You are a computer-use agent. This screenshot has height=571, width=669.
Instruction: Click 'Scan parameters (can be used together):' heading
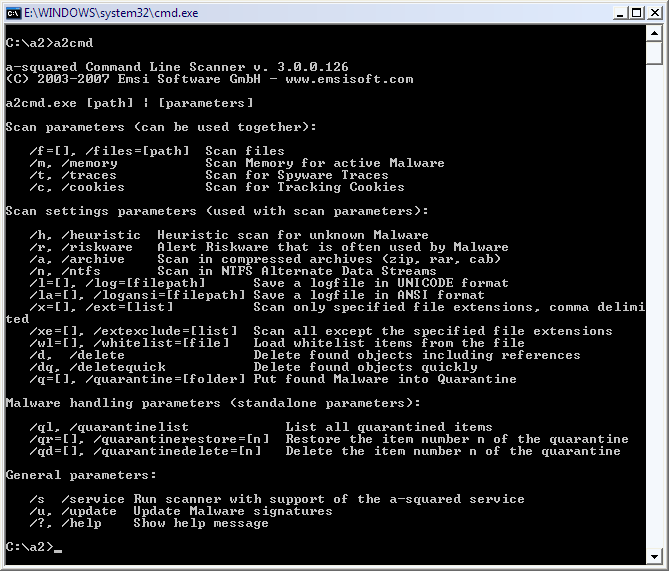point(161,127)
